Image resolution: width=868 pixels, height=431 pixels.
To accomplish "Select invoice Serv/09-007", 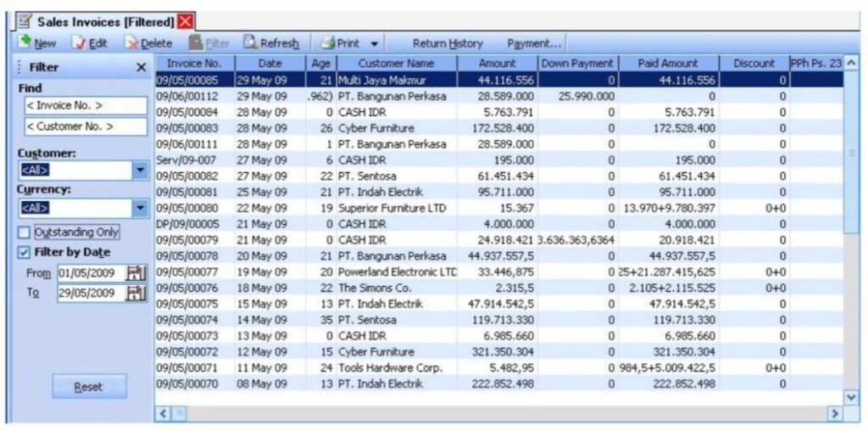I will (185, 160).
